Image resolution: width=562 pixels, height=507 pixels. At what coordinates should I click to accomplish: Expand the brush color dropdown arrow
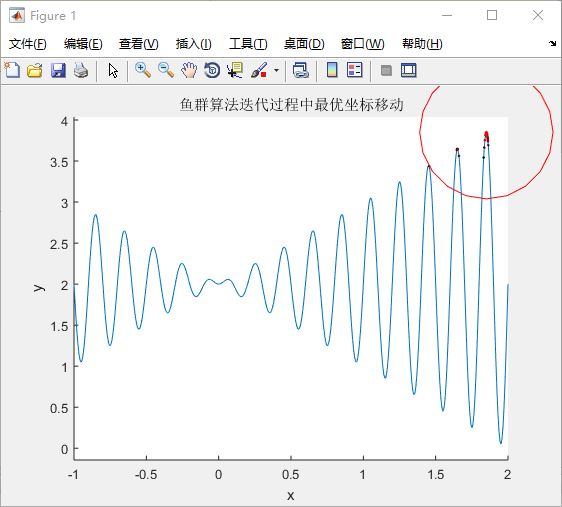(x=276, y=70)
